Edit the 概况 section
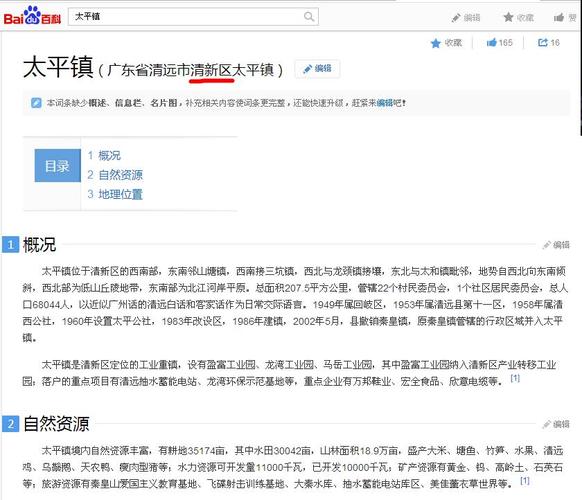Viewport: 582px width, 500px height. click(556, 245)
